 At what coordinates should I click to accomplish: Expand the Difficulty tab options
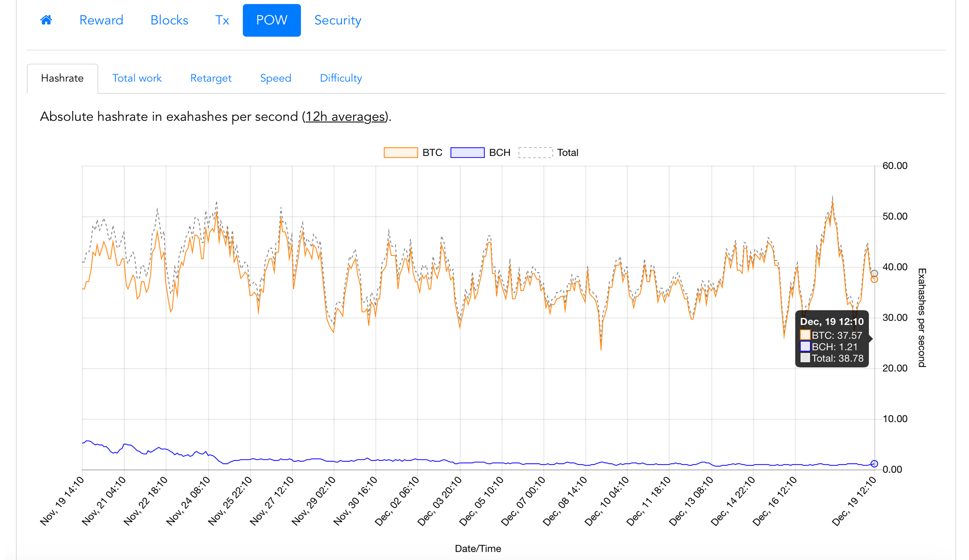pos(340,78)
